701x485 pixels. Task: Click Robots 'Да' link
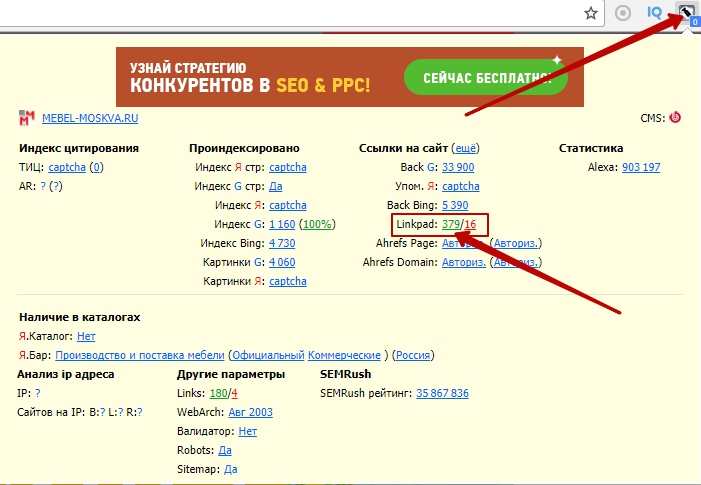[225, 450]
